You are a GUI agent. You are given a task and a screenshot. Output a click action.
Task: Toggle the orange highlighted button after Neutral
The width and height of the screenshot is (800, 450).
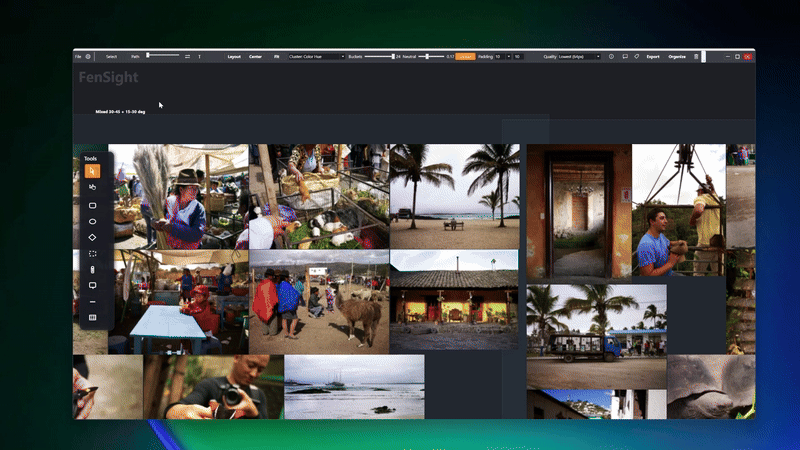click(465, 57)
